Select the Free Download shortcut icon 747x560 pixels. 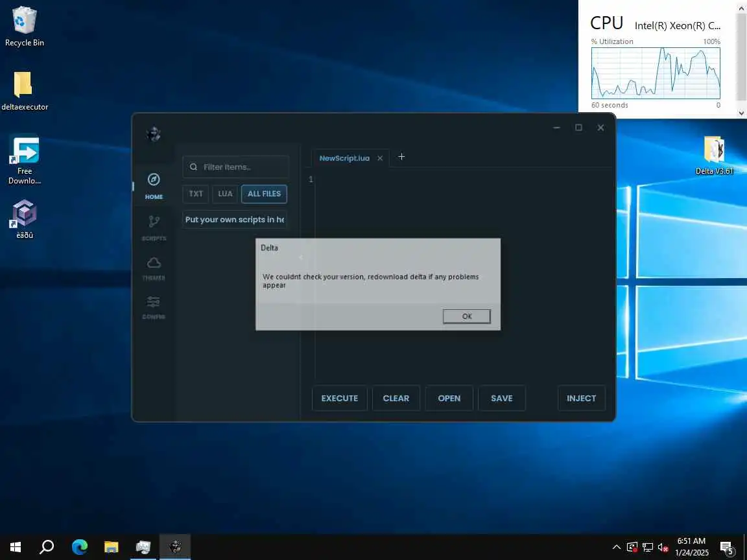[x=24, y=161]
